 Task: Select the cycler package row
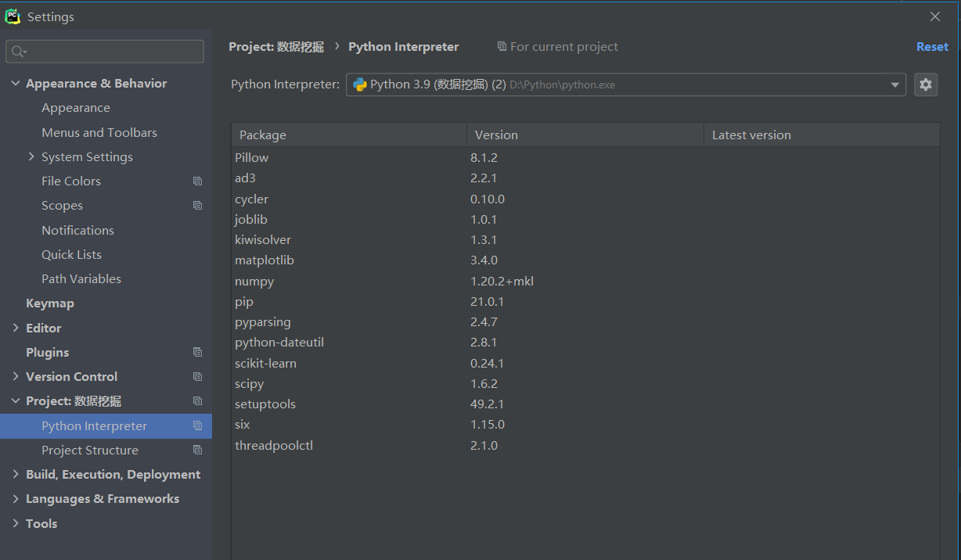tap(585, 199)
